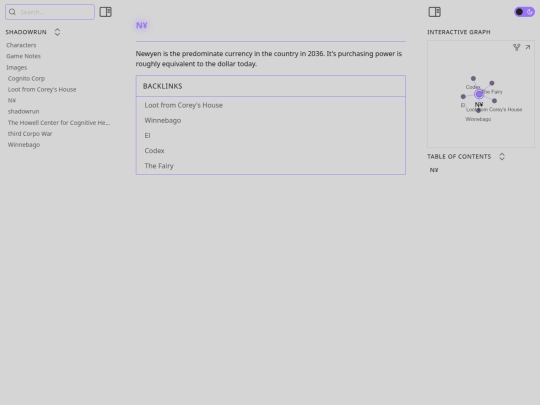The width and height of the screenshot is (540, 405).
Task: Click the BACKLINKS section header
Action: (163, 86)
